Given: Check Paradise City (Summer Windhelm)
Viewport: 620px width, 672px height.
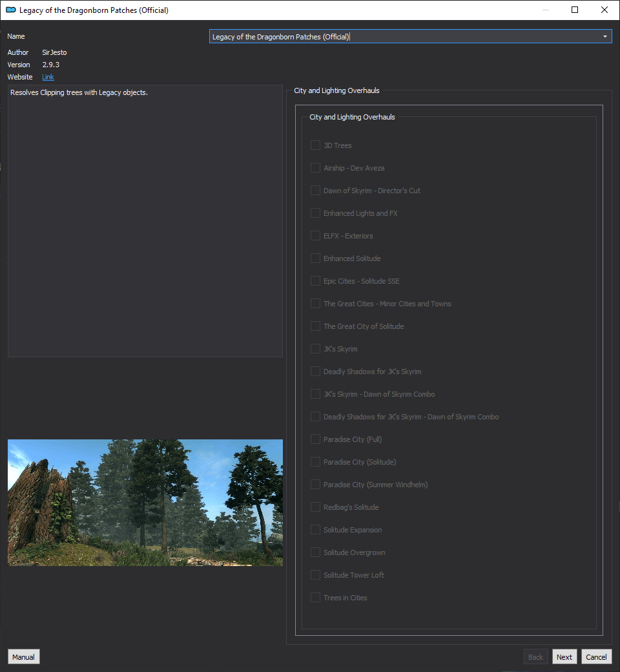Looking at the screenshot, I should tap(315, 484).
